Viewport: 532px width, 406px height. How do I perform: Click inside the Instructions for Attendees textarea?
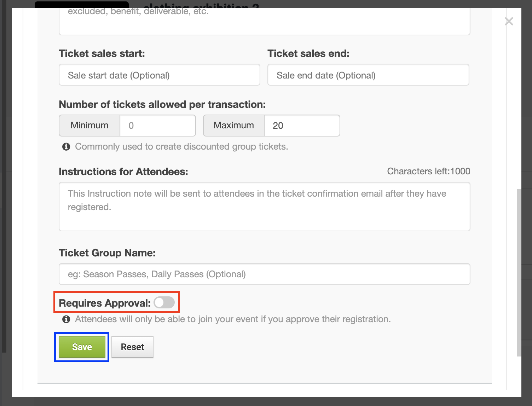pos(264,207)
